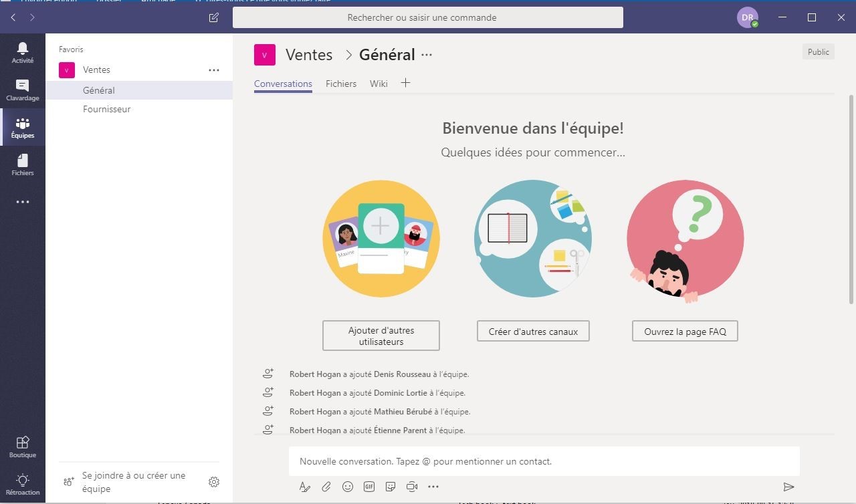Screen dimensions: 856x504
Task: Open the text format options icon
Action: (305, 487)
